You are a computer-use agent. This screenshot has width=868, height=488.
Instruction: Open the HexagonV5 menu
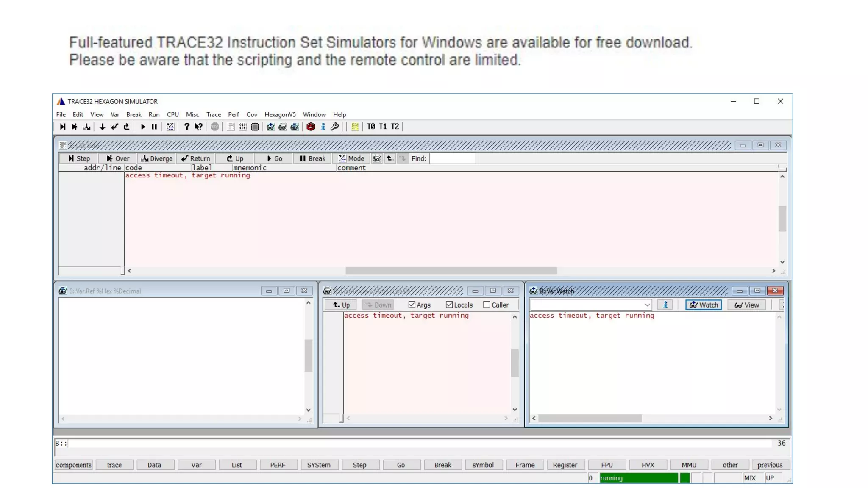tap(280, 114)
